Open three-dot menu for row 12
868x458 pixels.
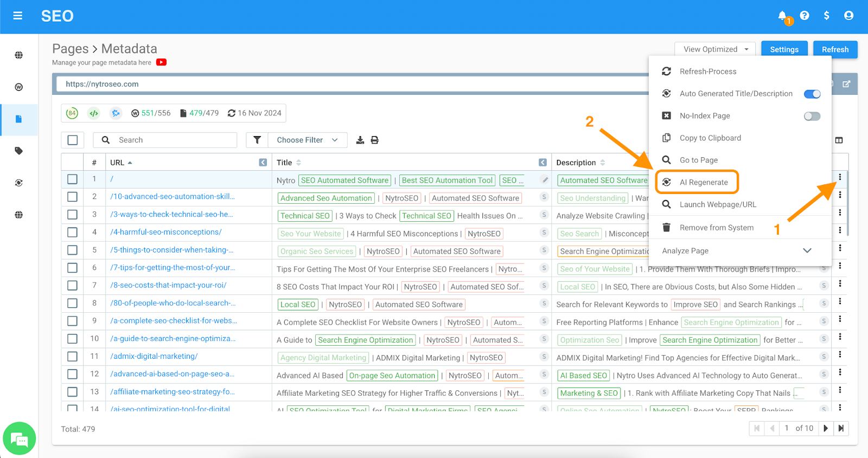pos(840,372)
